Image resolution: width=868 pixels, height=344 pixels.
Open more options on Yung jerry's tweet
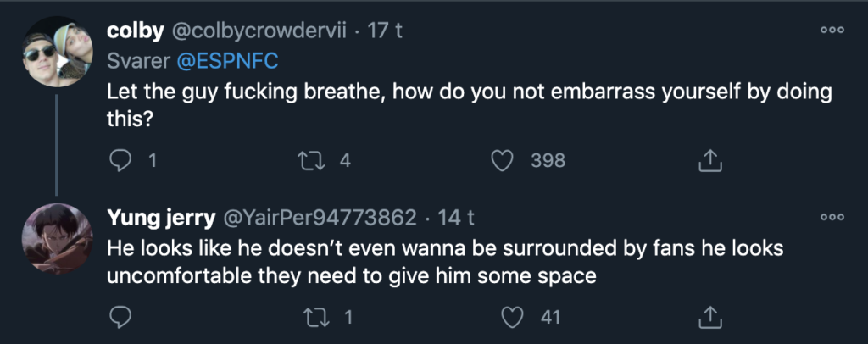(832, 218)
